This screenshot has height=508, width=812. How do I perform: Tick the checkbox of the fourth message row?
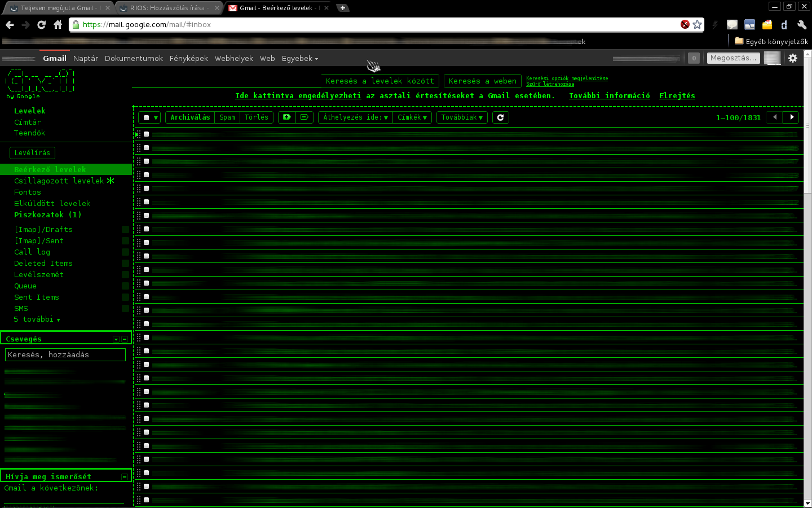146,175
